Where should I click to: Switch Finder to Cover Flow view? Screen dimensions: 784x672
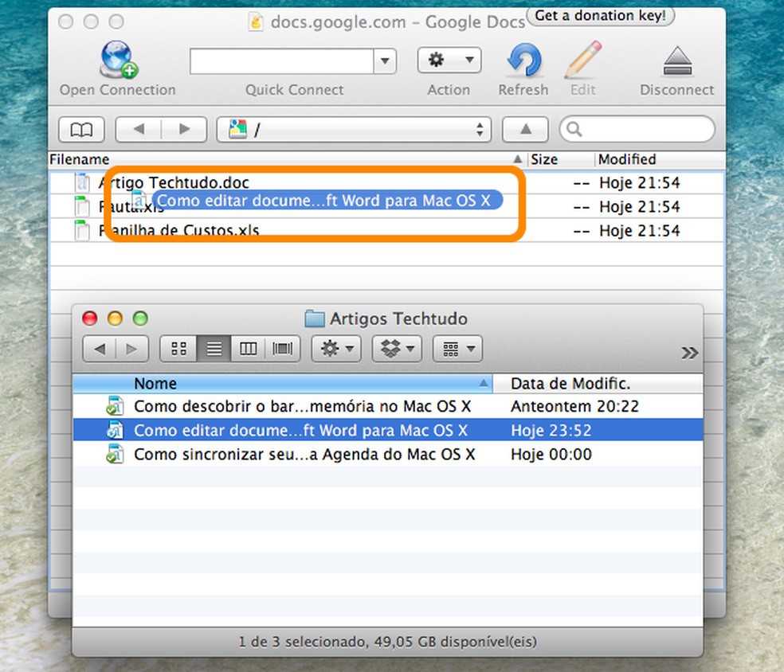283,349
